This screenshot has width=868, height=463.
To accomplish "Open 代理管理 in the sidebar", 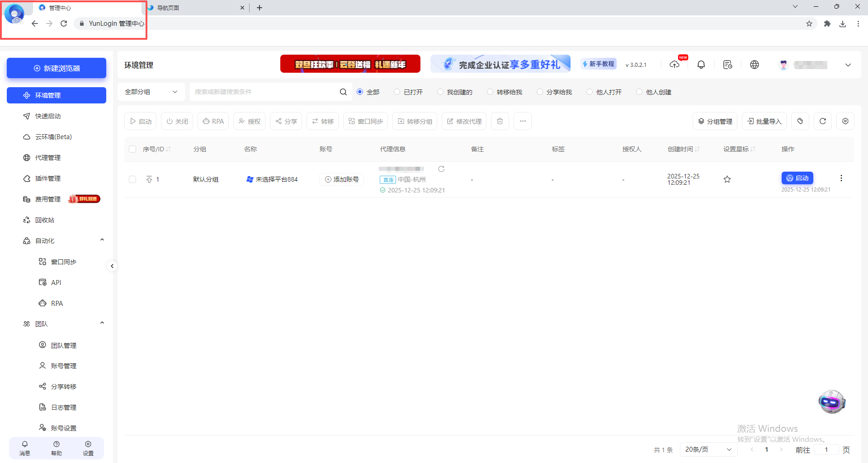I will (x=47, y=157).
